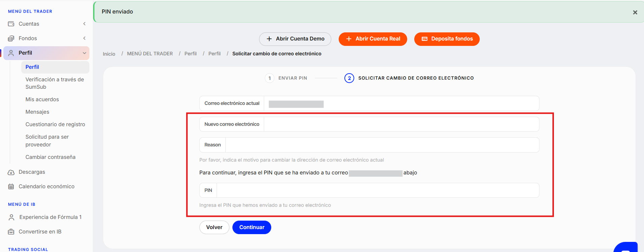Expand the Fondos menu chevron
This screenshot has height=252, width=644.
click(x=84, y=38)
